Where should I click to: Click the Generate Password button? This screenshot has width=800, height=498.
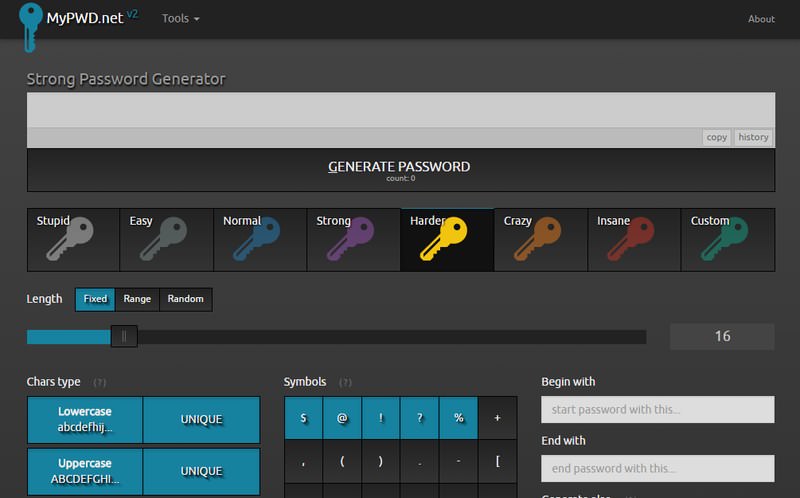point(401,170)
